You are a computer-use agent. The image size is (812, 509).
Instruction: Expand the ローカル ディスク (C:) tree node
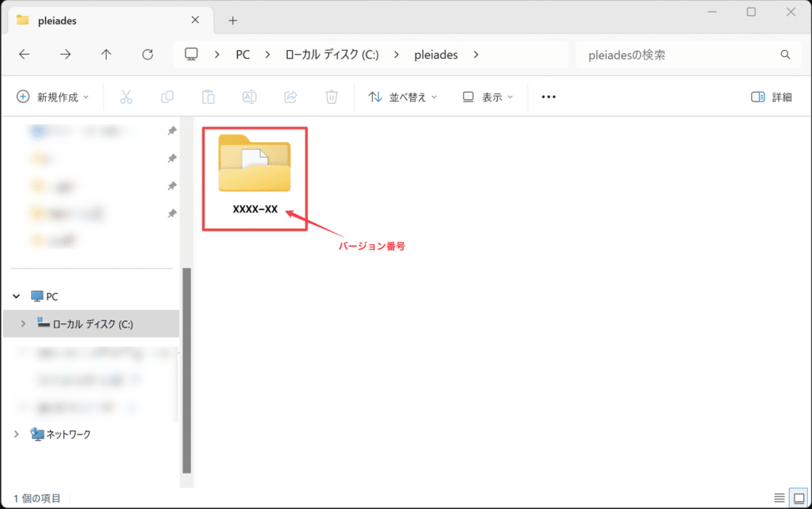pyautogui.click(x=22, y=323)
